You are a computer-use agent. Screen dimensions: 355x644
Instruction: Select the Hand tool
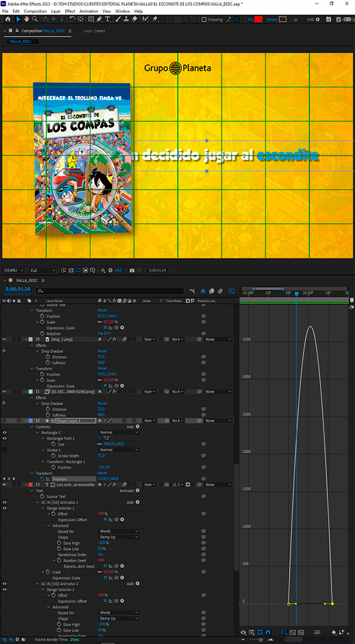(27, 19)
